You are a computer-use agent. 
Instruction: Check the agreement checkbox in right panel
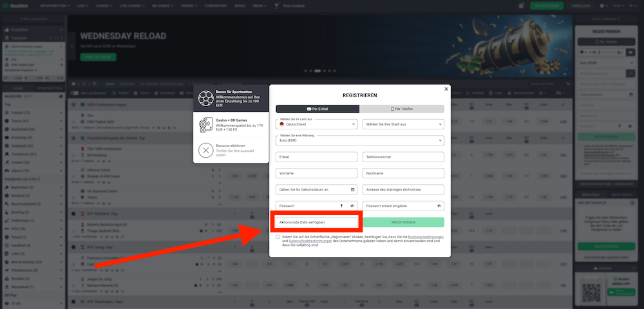580,146
